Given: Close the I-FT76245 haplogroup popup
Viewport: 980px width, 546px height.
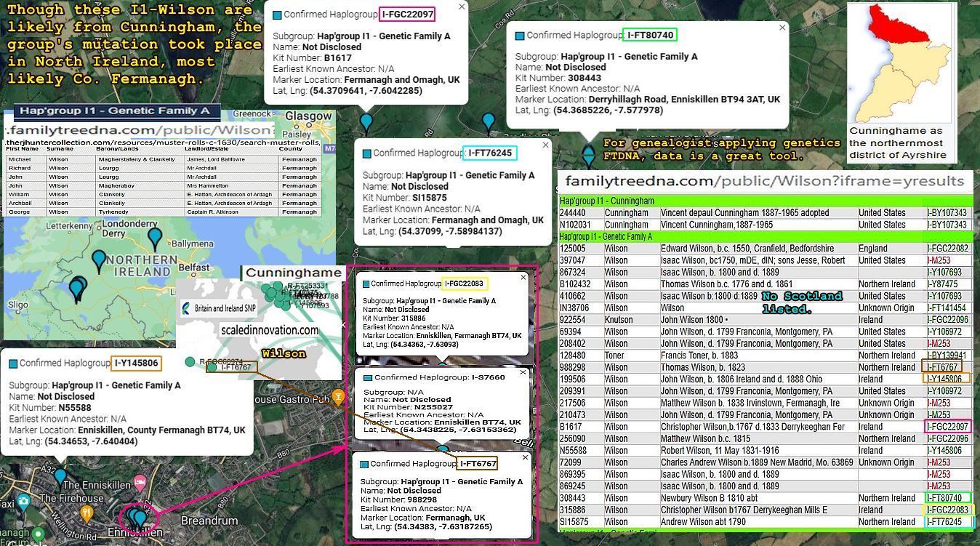Looking at the screenshot, I should [x=545, y=145].
